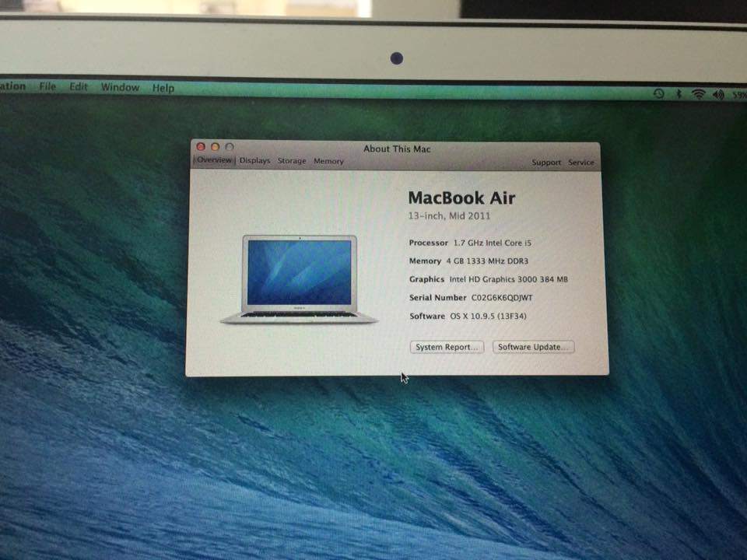Click the volume speaker icon

click(x=718, y=95)
